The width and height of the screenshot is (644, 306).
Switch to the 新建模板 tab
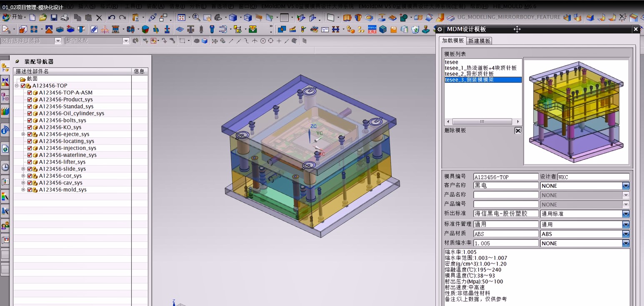pos(479,41)
